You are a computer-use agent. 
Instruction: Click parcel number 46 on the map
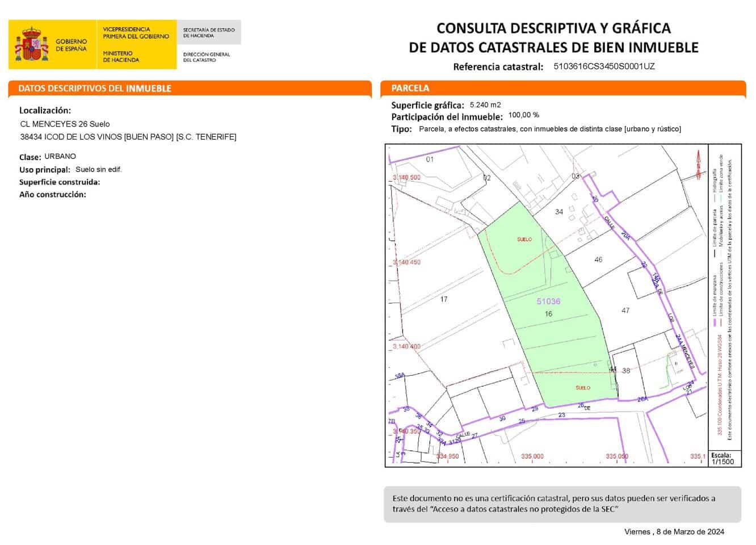pos(598,260)
